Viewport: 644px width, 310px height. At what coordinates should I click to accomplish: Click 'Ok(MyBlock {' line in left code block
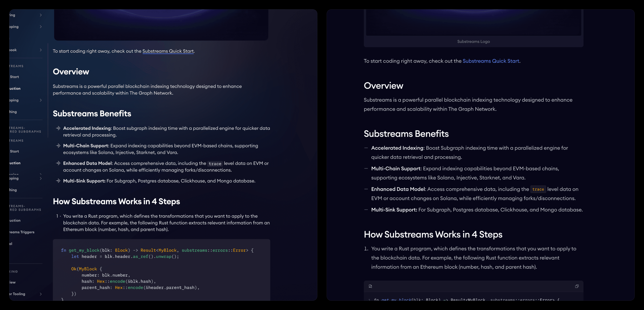[x=87, y=269]
